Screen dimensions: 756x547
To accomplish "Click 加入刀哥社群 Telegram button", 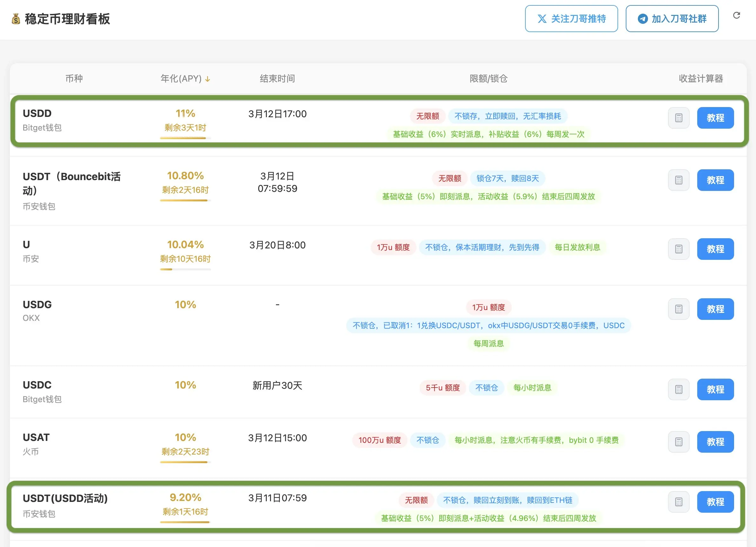I will (x=672, y=19).
